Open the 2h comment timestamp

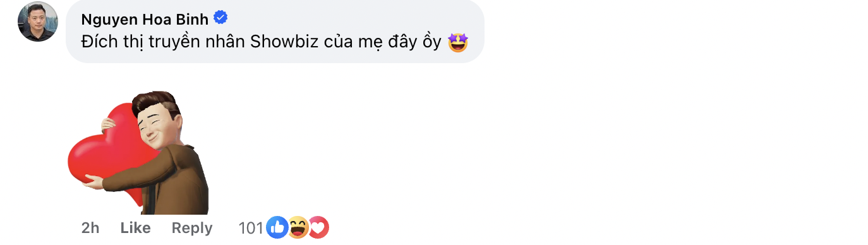tap(90, 228)
